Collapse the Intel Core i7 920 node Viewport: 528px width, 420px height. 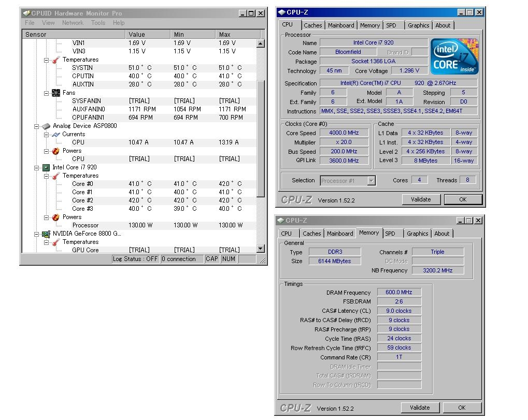37,168
